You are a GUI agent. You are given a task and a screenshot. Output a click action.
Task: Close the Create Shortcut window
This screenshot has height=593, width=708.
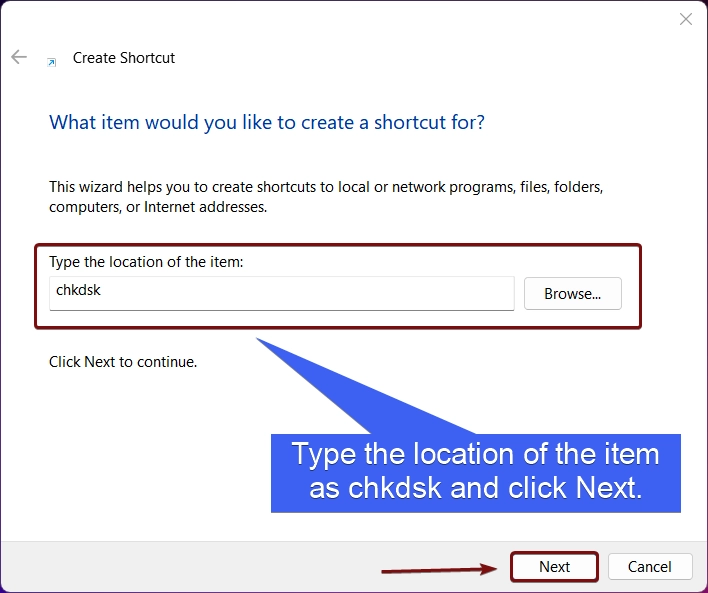click(x=685, y=19)
